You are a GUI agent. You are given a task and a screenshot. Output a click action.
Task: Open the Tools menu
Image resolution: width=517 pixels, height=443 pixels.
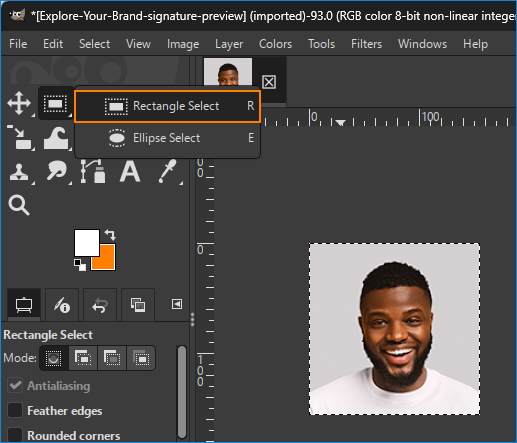321,44
